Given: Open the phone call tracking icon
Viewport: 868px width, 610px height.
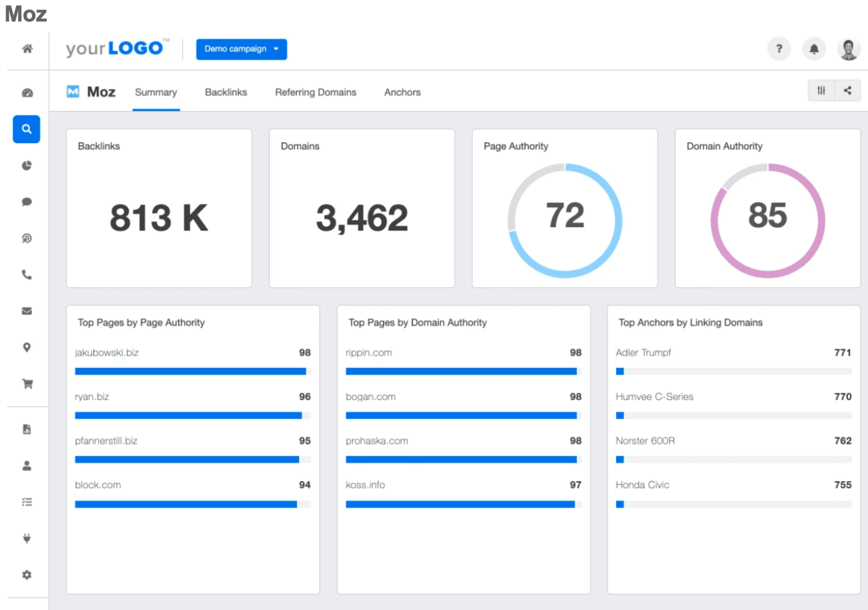Looking at the screenshot, I should tap(27, 275).
